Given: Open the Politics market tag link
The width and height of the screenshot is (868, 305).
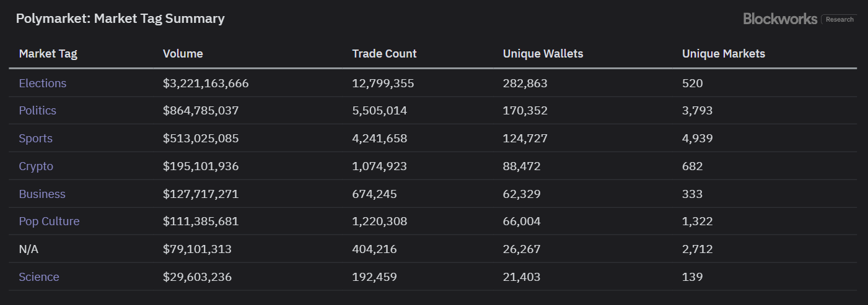Looking at the screenshot, I should pos(38,111).
